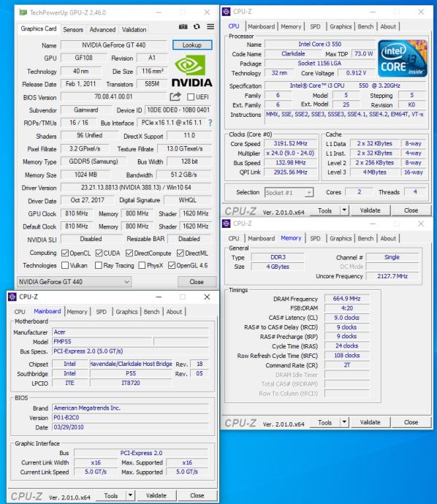Enable the PhysX checkbox
This screenshot has width=437, height=504.
point(142,265)
